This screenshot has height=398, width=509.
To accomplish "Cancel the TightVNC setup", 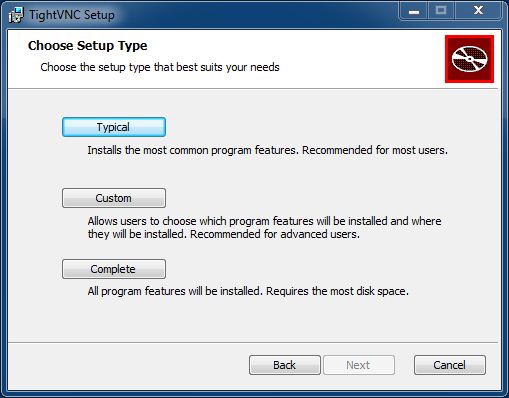I will click(x=450, y=365).
